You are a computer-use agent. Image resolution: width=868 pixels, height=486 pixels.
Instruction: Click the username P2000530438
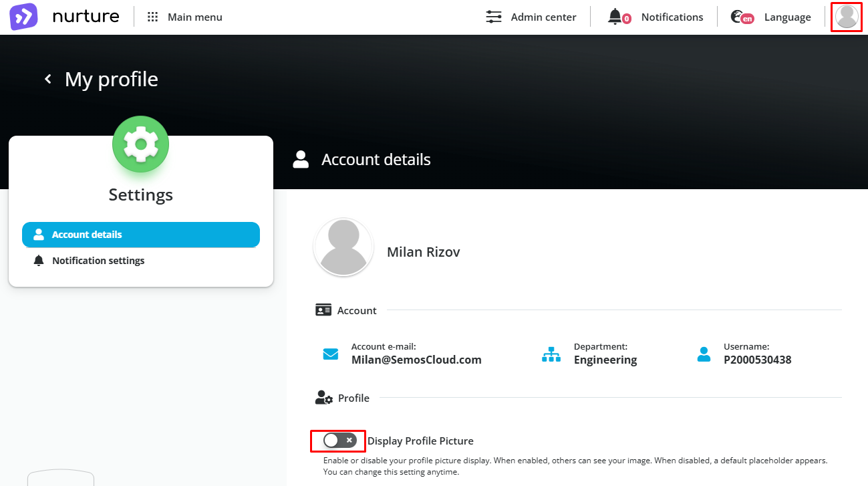click(x=758, y=360)
